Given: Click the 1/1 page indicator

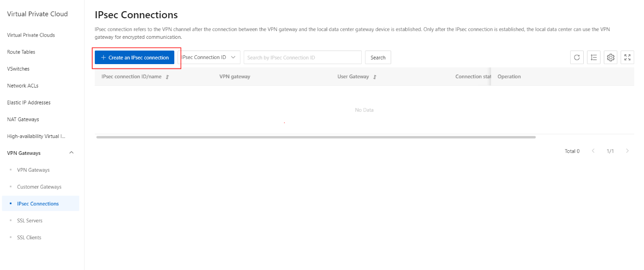Looking at the screenshot, I should (x=610, y=151).
